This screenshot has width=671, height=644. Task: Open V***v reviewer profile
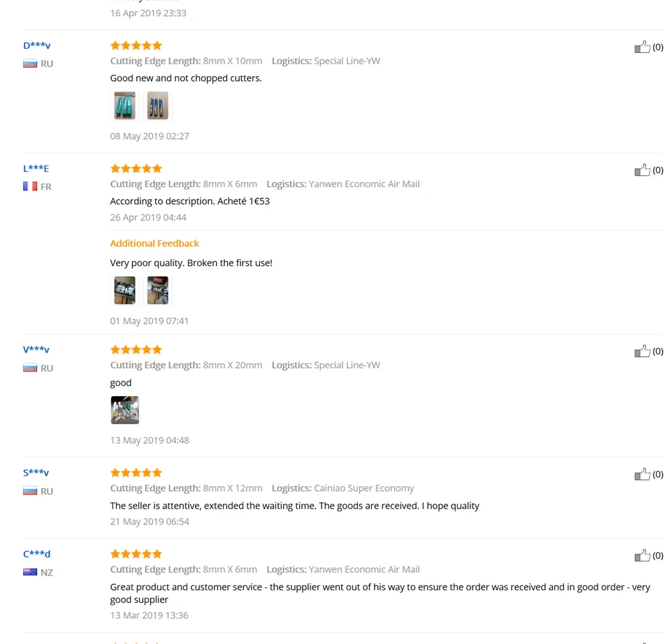(36, 350)
